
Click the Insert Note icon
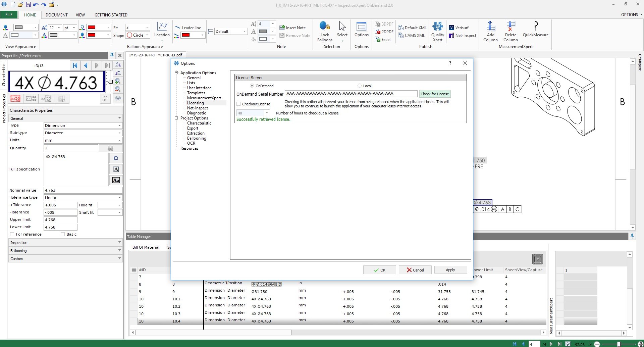point(281,27)
